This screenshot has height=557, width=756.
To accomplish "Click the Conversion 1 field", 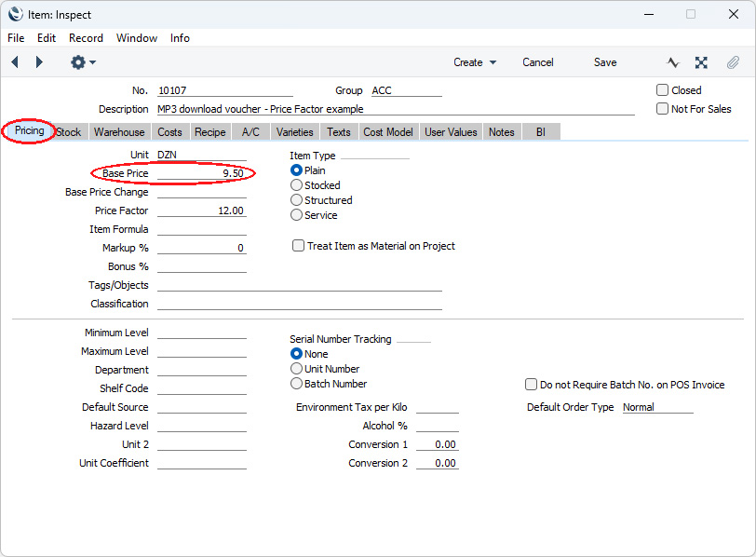I will point(438,444).
